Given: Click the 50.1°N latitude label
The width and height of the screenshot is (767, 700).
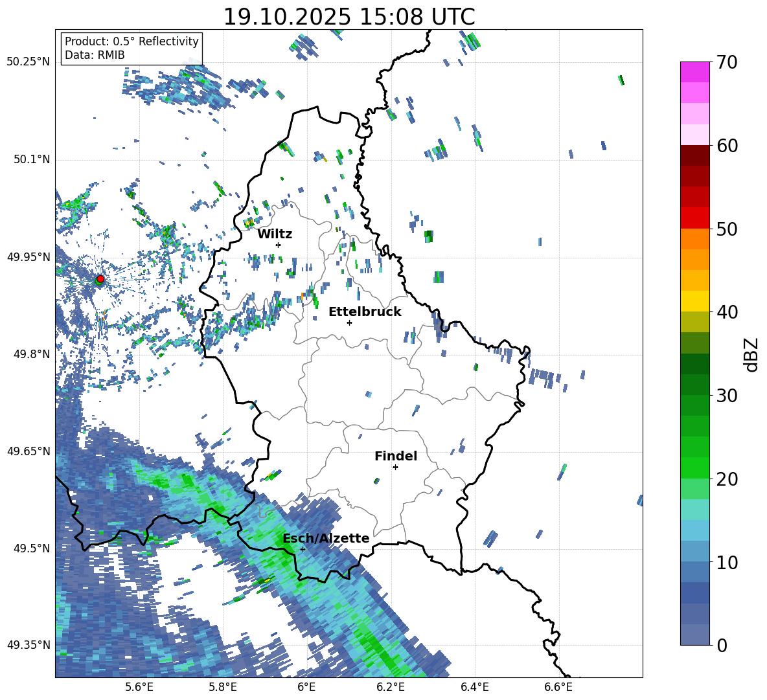Looking at the screenshot, I should tap(31, 160).
